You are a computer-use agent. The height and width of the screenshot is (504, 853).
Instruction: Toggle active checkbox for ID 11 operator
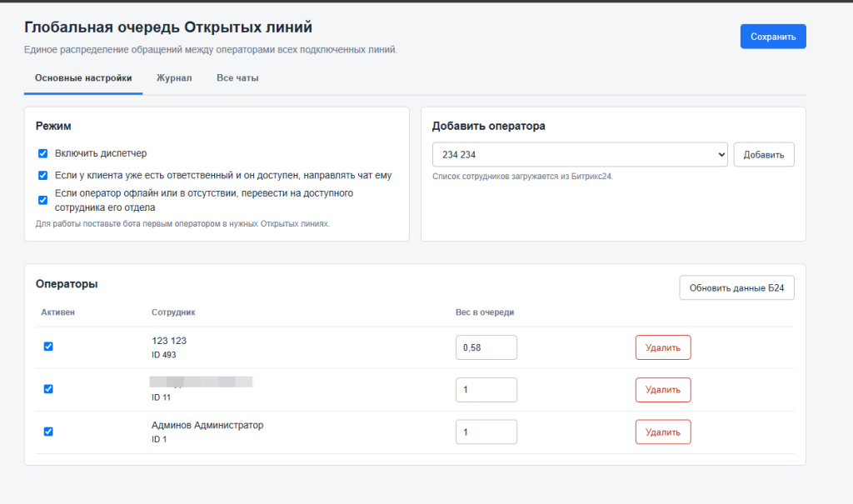48,389
